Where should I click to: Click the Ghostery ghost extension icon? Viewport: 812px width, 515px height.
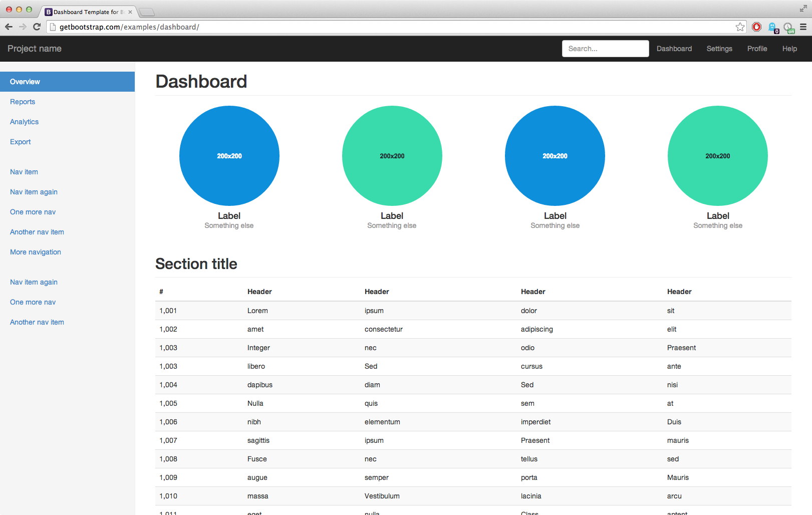pos(773,27)
